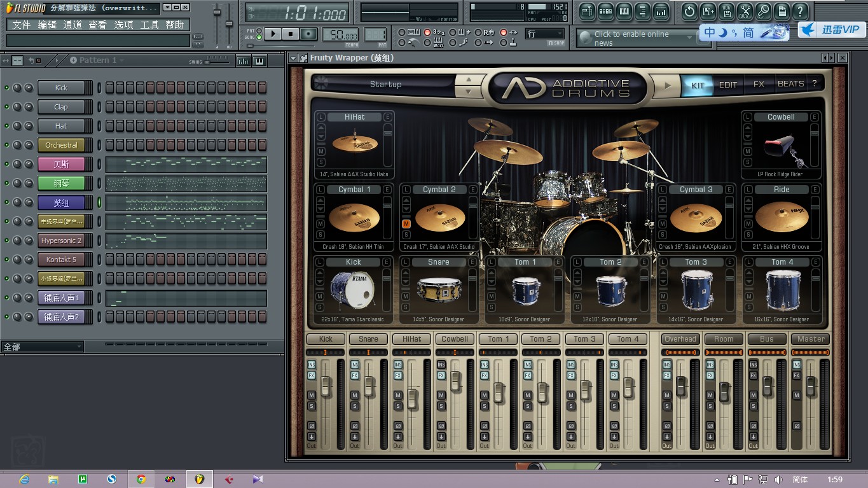Mute the Clap channel using its green LED
The image size is (868, 488).
7,107
